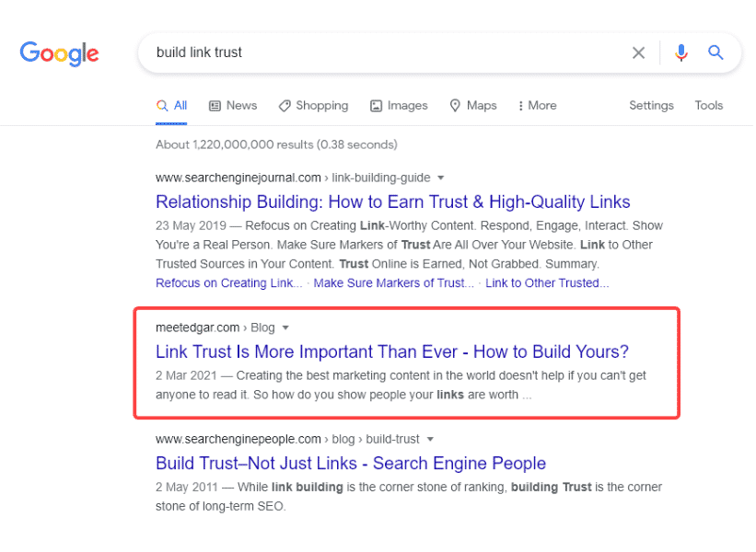Open "Build Trust–Not Just Links" result

pyautogui.click(x=350, y=464)
